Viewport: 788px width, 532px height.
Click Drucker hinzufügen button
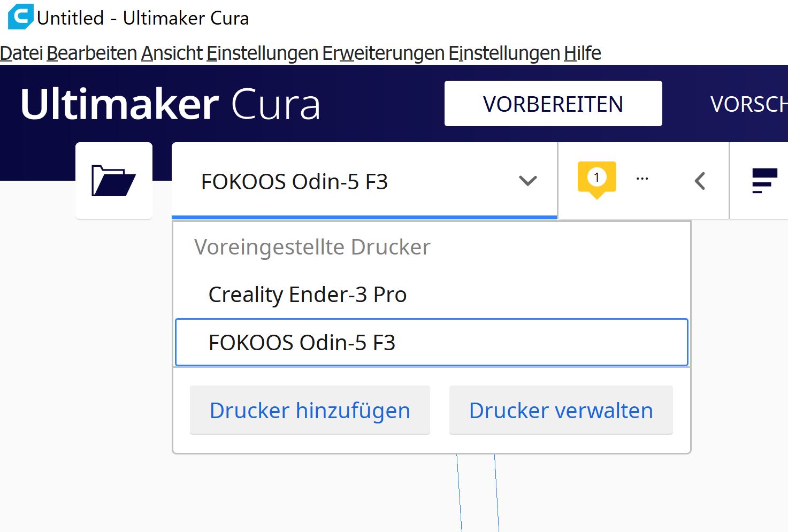[x=310, y=410]
